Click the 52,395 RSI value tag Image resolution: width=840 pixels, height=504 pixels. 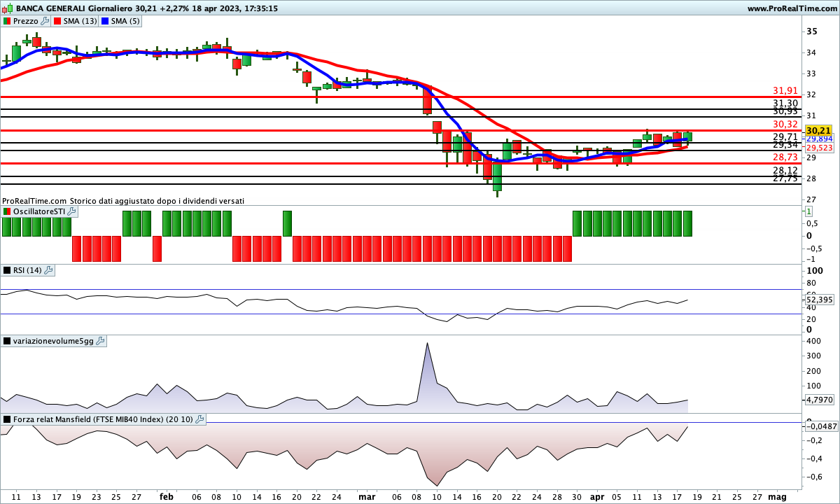coord(819,300)
